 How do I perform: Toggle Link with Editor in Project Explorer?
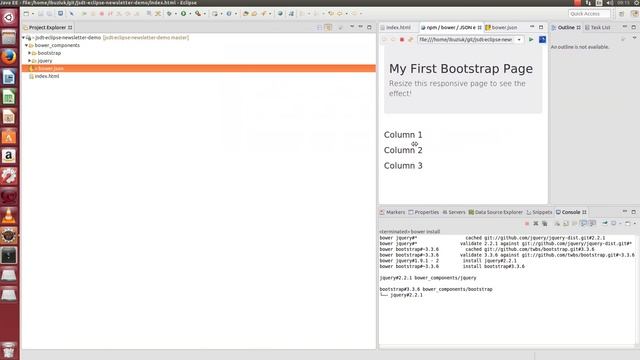pos(328,27)
